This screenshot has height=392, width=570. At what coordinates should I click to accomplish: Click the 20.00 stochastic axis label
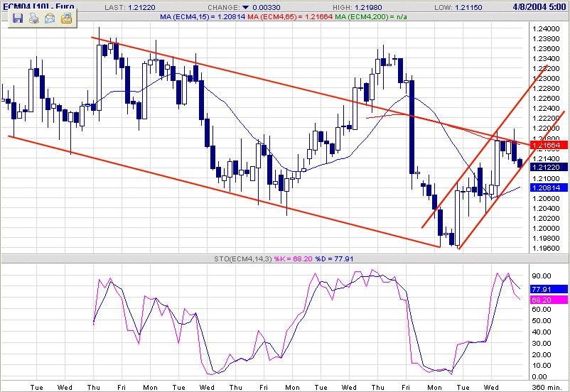542,354
